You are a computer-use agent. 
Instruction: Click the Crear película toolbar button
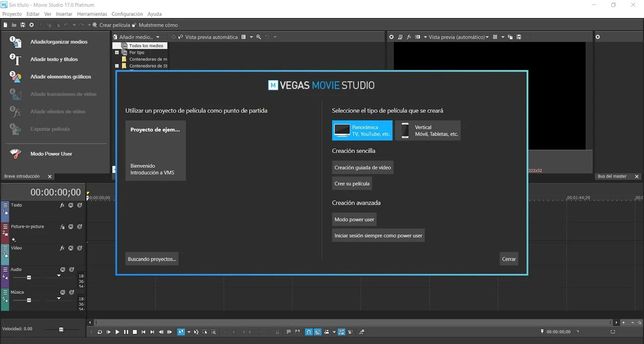111,25
